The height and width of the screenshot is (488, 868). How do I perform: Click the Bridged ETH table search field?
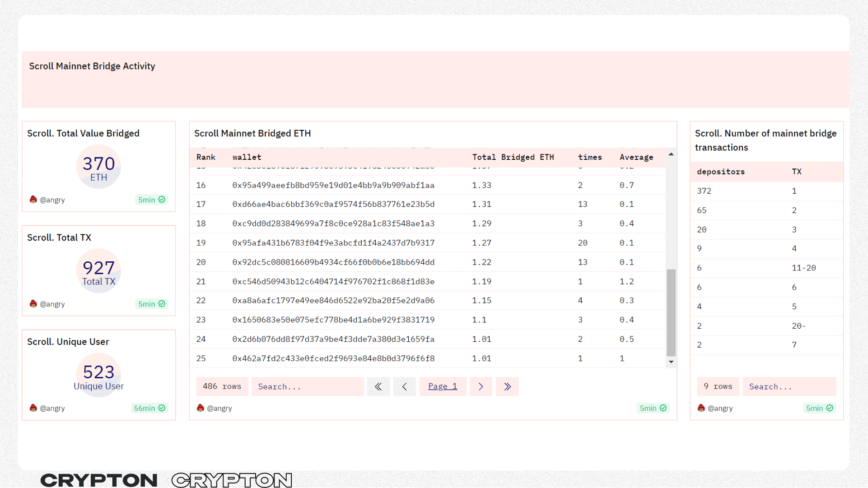click(308, 386)
